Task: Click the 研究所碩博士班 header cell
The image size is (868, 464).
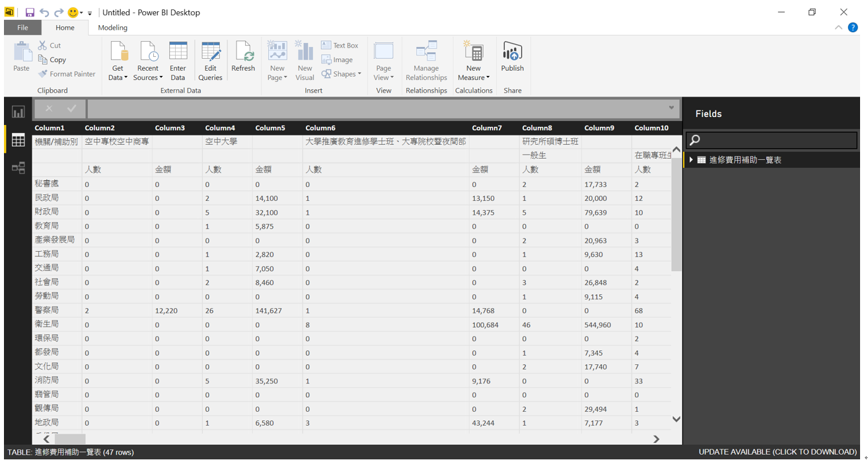Action: (550, 141)
